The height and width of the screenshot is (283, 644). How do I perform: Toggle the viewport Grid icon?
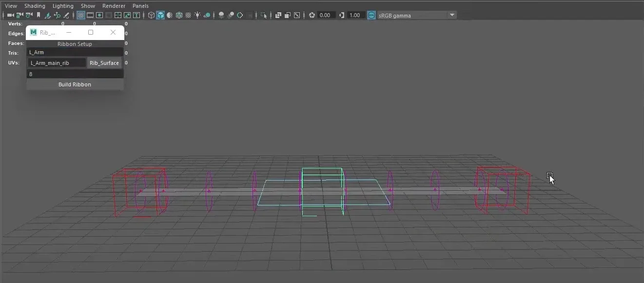pyautogui.click(x=81, y=15)
